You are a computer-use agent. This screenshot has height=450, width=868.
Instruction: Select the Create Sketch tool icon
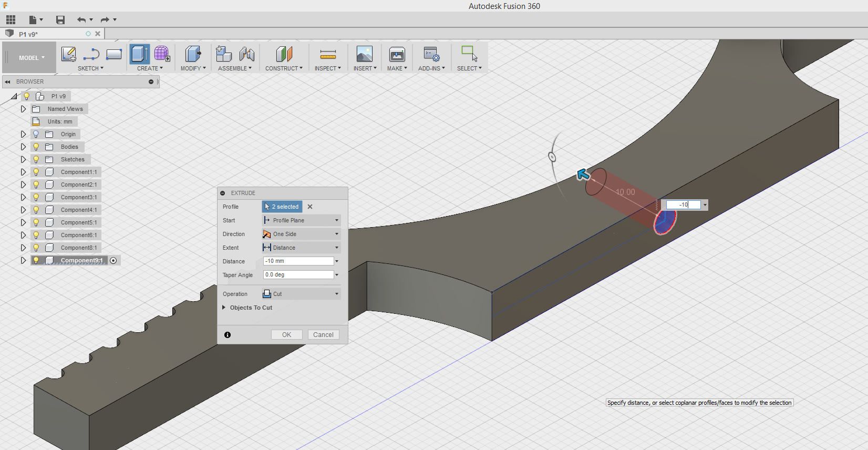click(69, 54)
